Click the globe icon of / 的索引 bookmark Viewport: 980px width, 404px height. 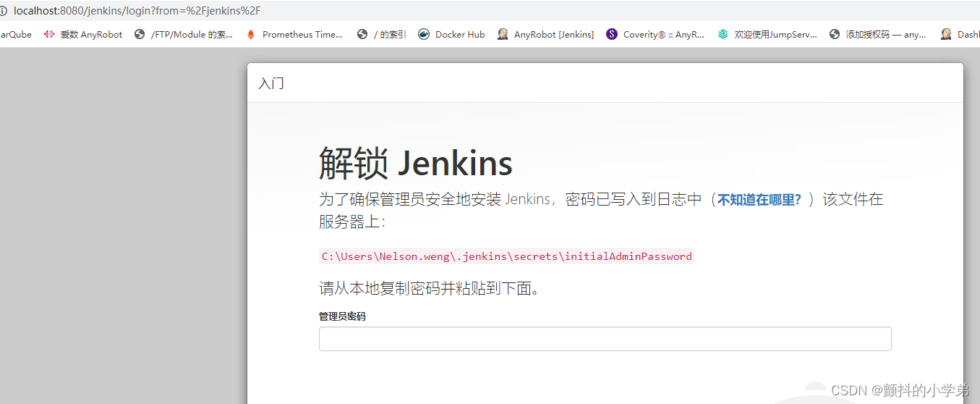(362, 34)
